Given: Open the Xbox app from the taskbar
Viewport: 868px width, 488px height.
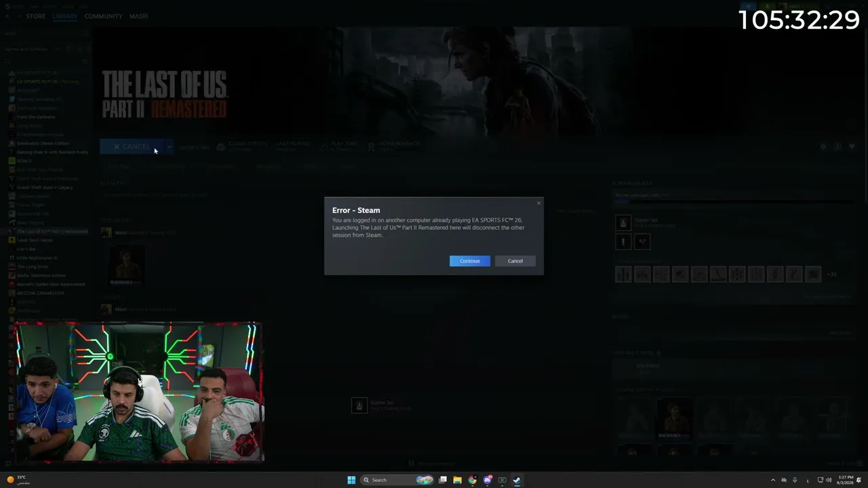Looking at the screenshot, I should point(502,480).
